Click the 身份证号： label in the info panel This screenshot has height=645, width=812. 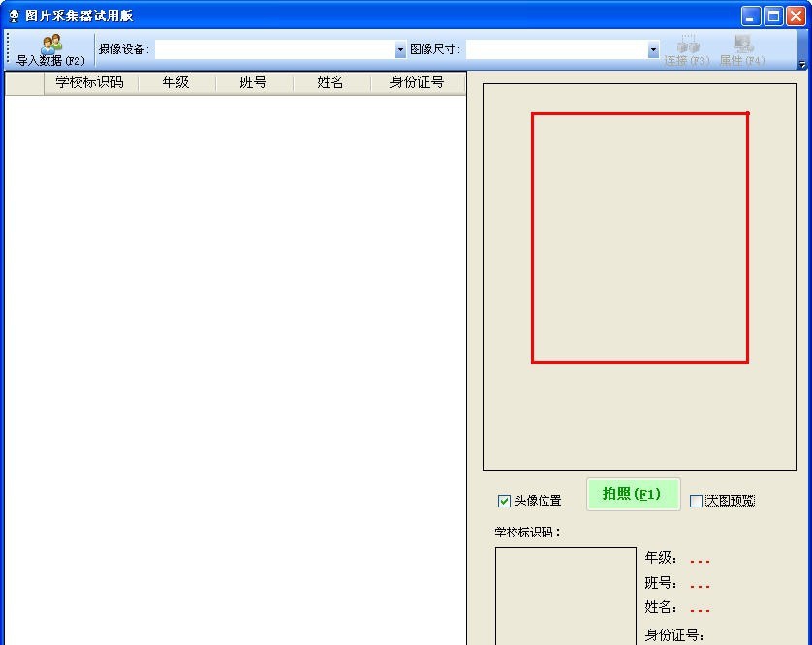(x=674, y=634)
